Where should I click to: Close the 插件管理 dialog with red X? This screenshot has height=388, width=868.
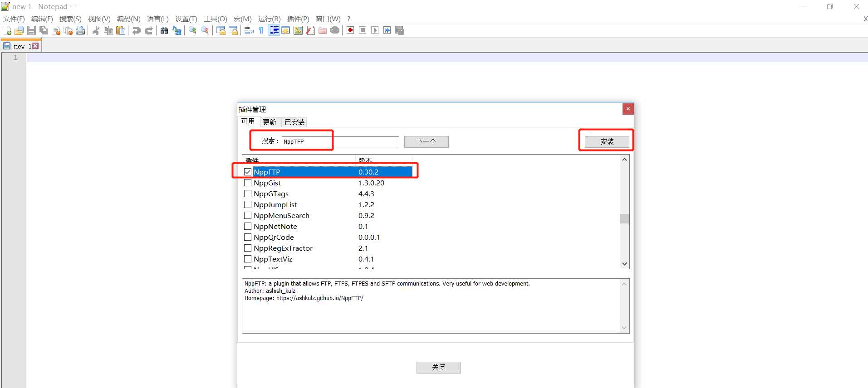pyautogui.click(x=628, y=109)
